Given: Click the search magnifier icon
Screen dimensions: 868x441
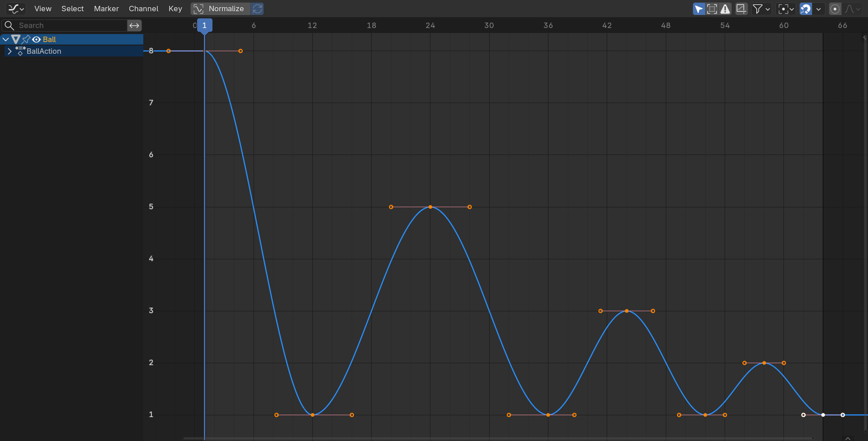Looking at the screenshot, I should point(9,25).
